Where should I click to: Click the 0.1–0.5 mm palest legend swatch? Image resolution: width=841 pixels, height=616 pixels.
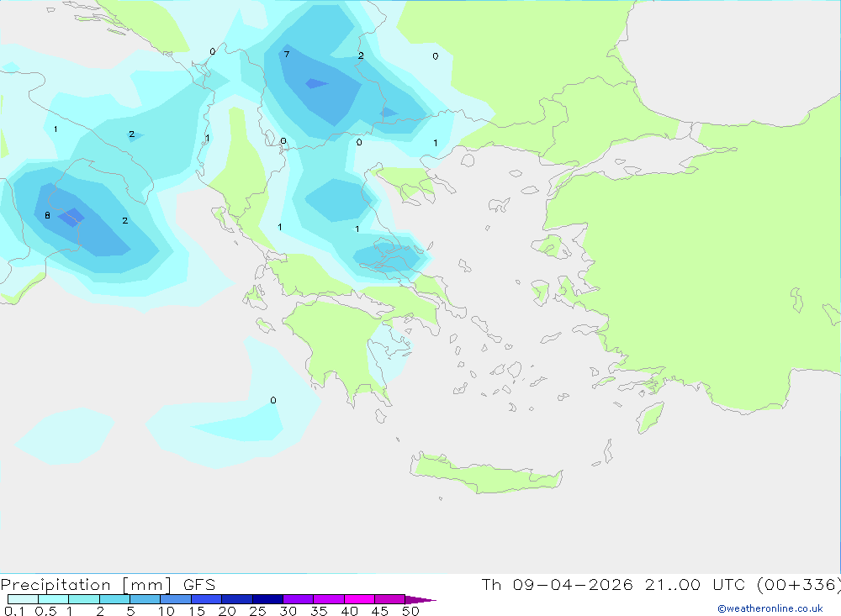(23, 599)
